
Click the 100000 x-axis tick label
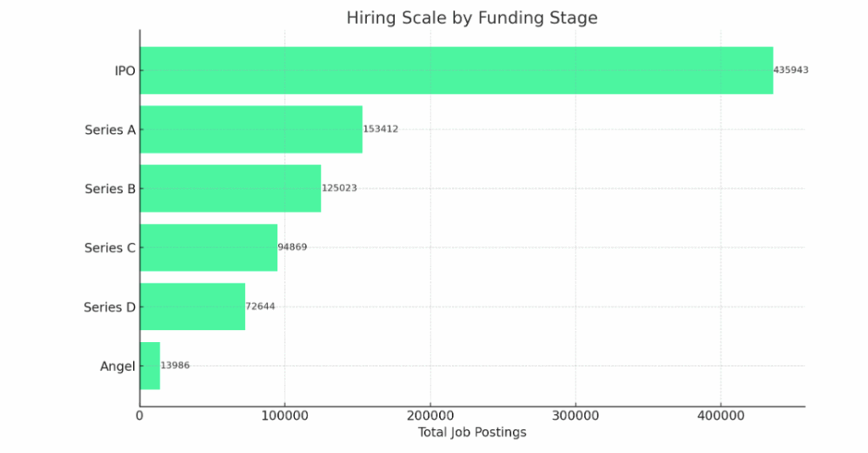coord(285,416)
